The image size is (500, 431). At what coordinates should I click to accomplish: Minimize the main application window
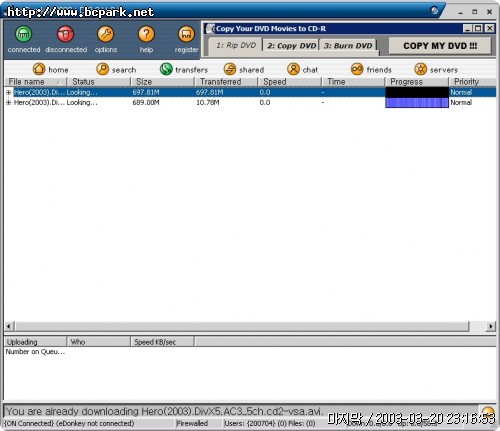461,12
